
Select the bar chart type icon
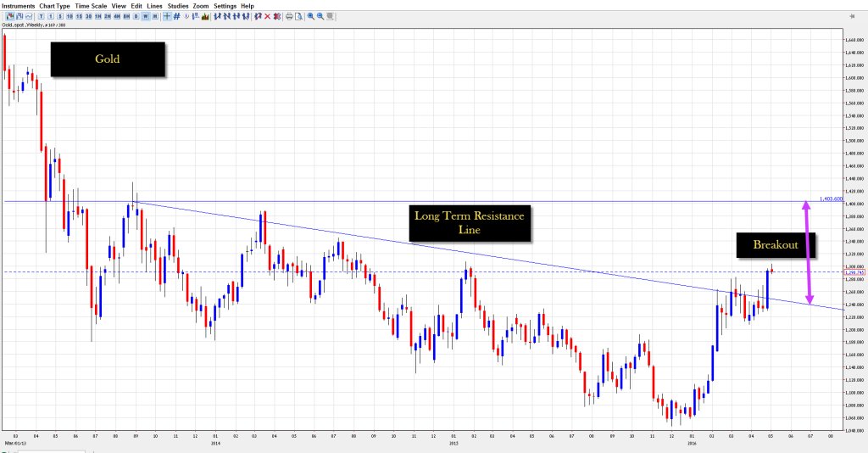pos(19,17)
